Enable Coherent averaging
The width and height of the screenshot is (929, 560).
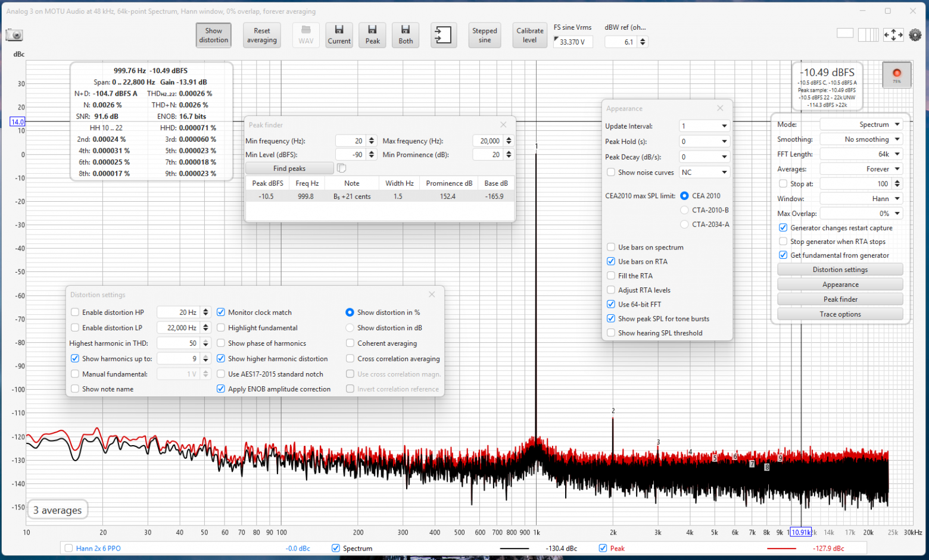pos(350,343)
